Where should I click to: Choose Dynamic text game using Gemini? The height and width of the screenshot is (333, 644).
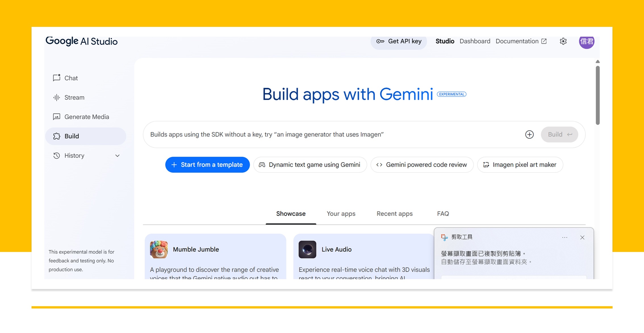pyautogui.click(x=310, y=165)
